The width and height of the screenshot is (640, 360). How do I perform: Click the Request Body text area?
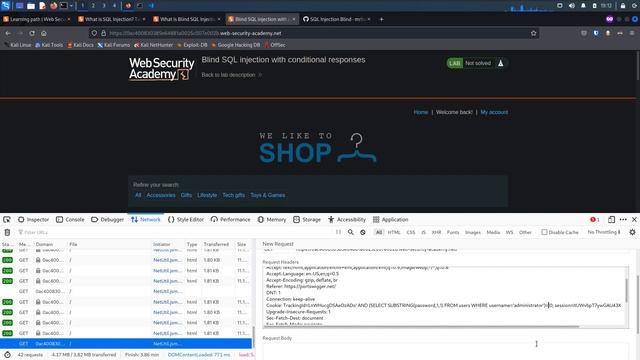445,351
